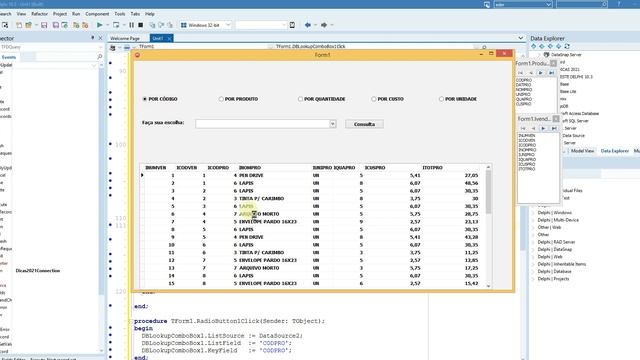Image resolution: width=640 pixels, height=360 pixels.
Task: Open the Component menu
Action: coord(97,14)
